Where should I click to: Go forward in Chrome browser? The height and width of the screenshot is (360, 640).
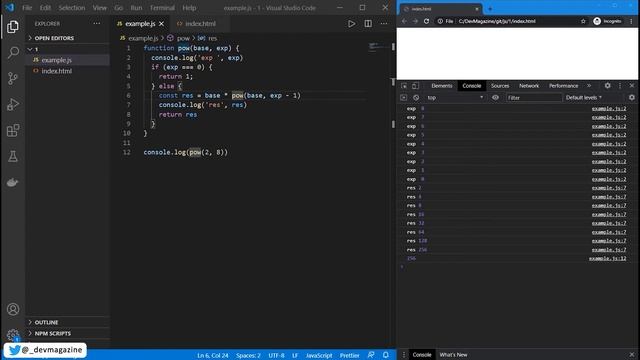[x=415, y=21]
